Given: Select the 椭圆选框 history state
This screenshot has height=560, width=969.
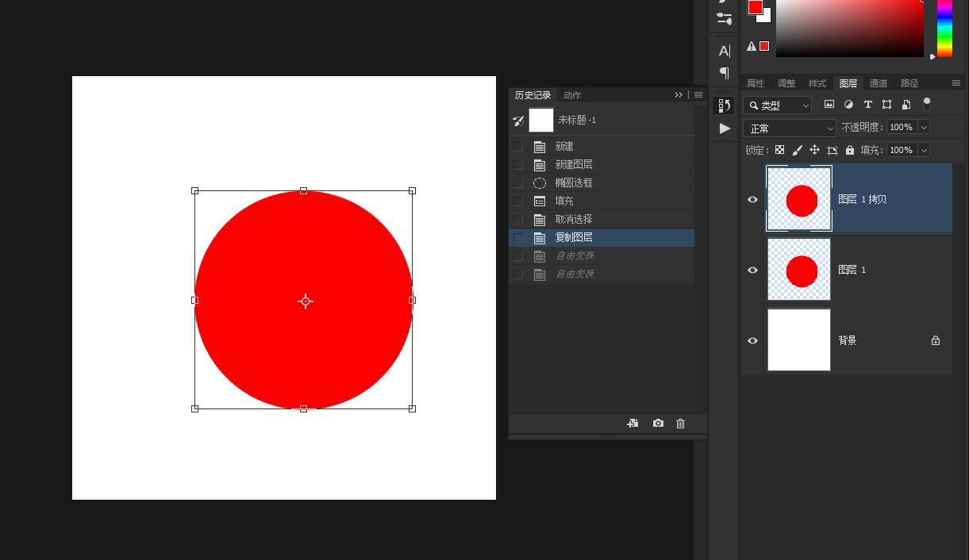Looking at the screenshot, I should (573, 183).
